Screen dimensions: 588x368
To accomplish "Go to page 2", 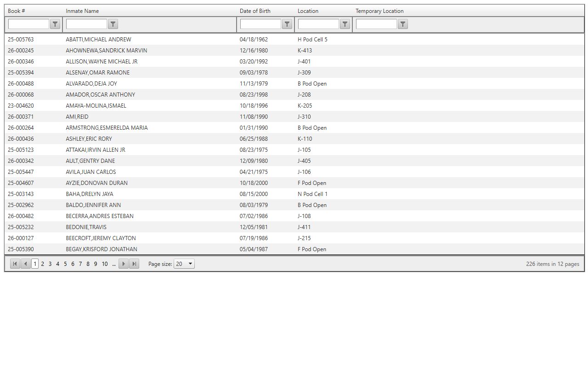I will tap(43, 264).
